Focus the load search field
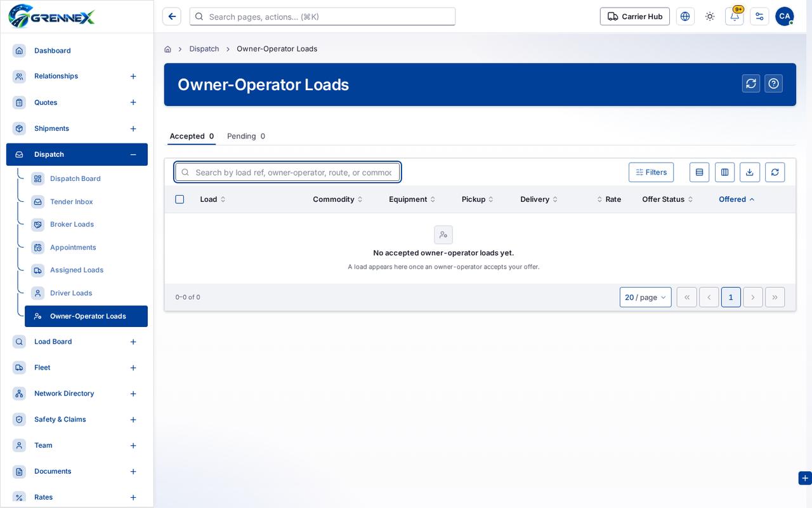The width and height of the screenshot is (812, 508). click(x=287, y=172)
